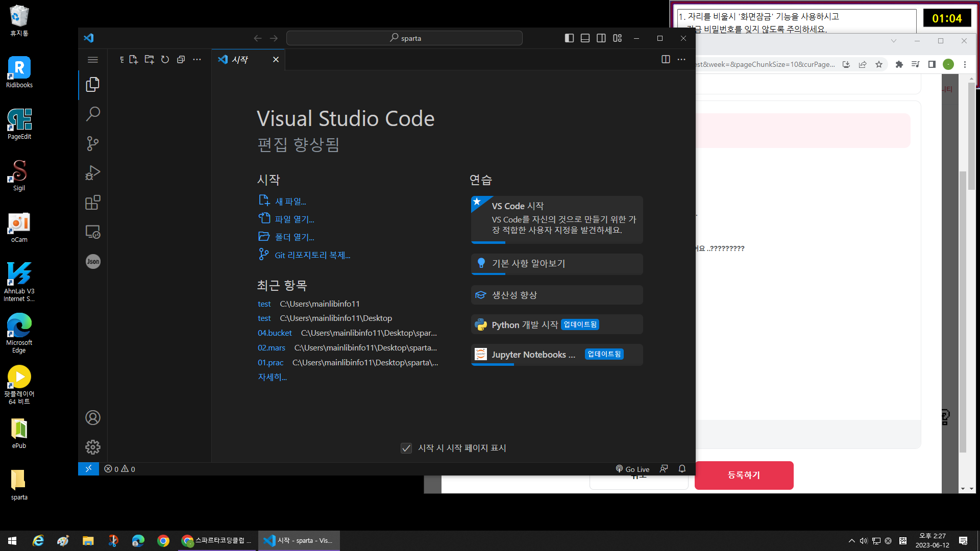This screenshot has height=551, width=980.
Task: Bookmark the page with Chrome star icon
Action: (x=879, y=64)
